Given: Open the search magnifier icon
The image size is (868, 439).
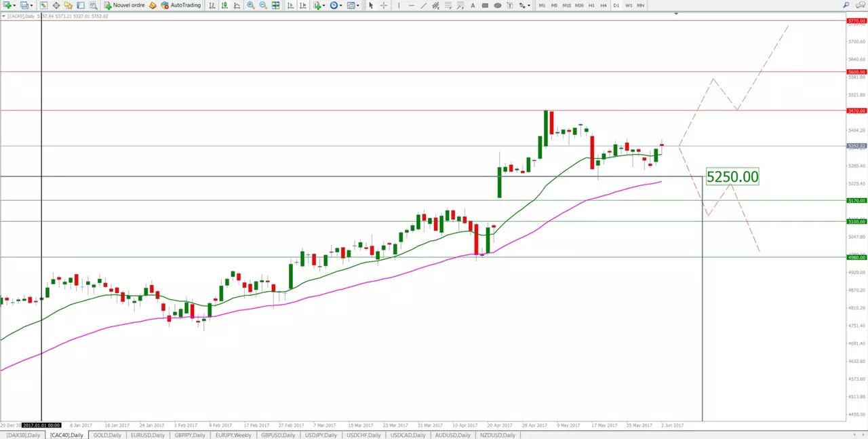Looking at the screenshot, I should pos(847,5).
